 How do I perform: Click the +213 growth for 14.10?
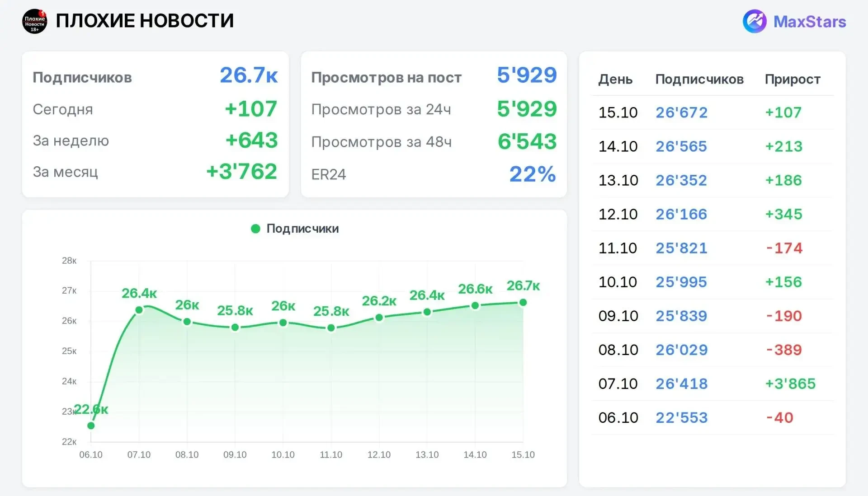(783, 146)
